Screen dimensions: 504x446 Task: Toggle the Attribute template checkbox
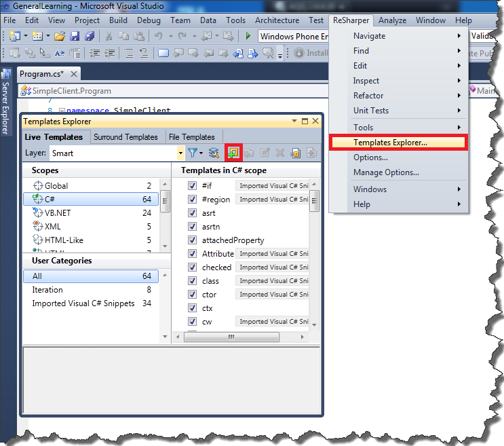click(192, 253)
